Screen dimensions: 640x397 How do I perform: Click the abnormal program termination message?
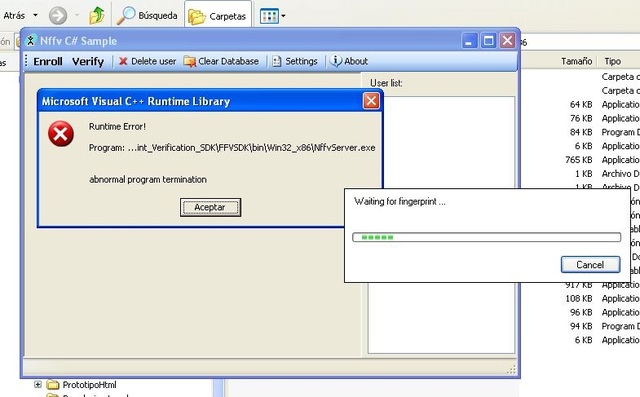[x=148, y=180]
